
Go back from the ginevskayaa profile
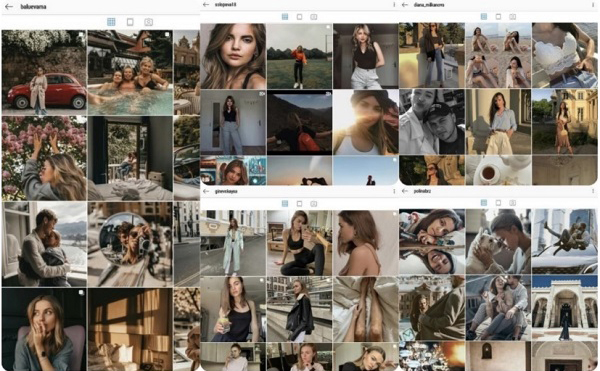click(x=206, y=191)
